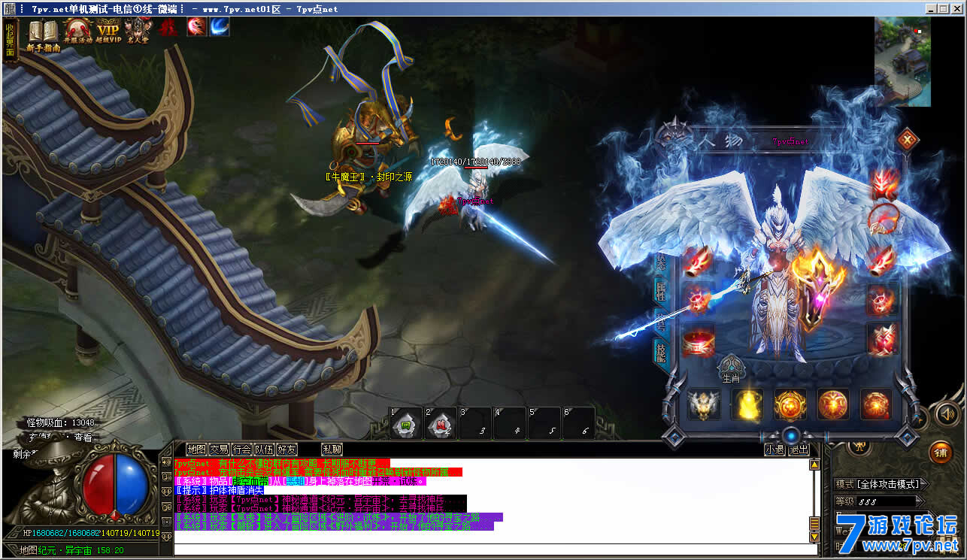This screenshot has height=560, width=967.
Task: Activate the red slash skill icon
Action: coord(196,27)
